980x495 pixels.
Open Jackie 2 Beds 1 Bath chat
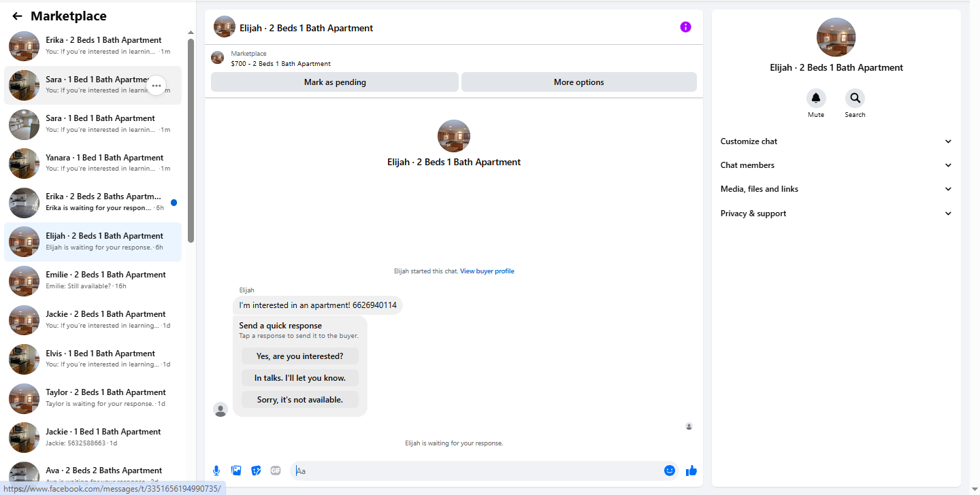[x=93, y=320]
